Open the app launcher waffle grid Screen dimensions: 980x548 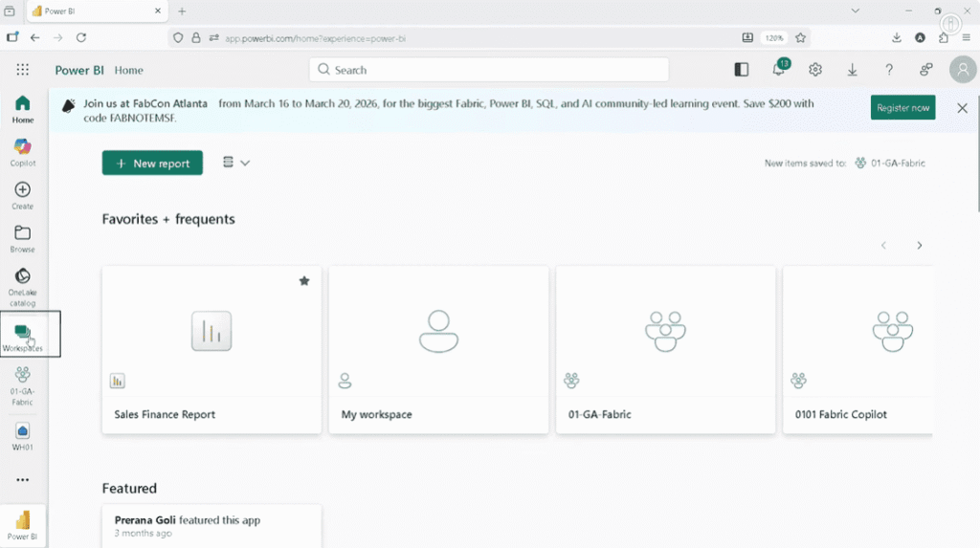click(x=23, y=70)
